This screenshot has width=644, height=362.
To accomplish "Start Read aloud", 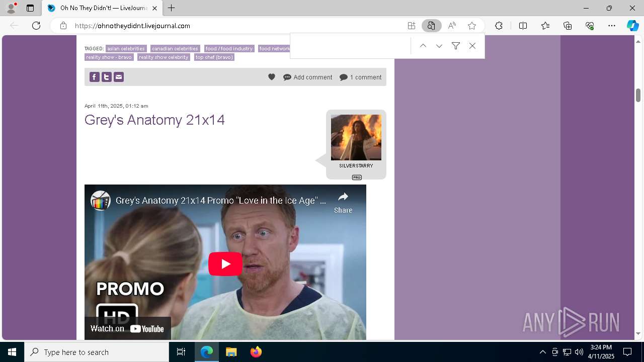I will [x=452, y=26].
